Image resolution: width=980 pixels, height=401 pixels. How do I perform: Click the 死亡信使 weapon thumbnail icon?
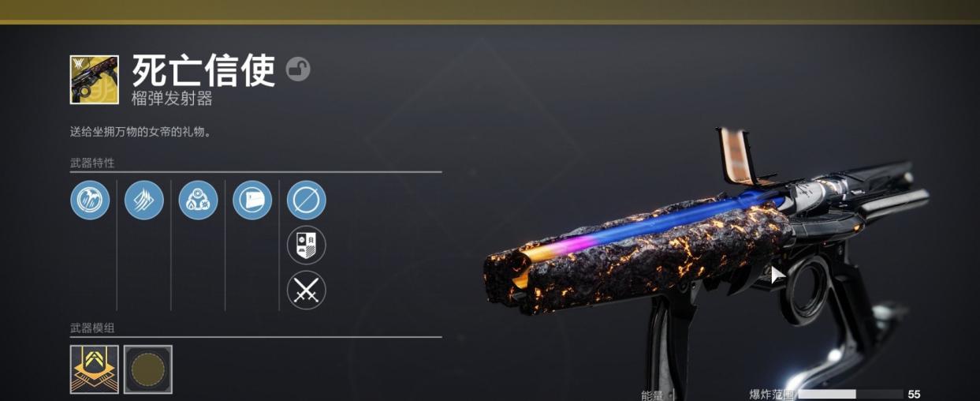point(94,80)
